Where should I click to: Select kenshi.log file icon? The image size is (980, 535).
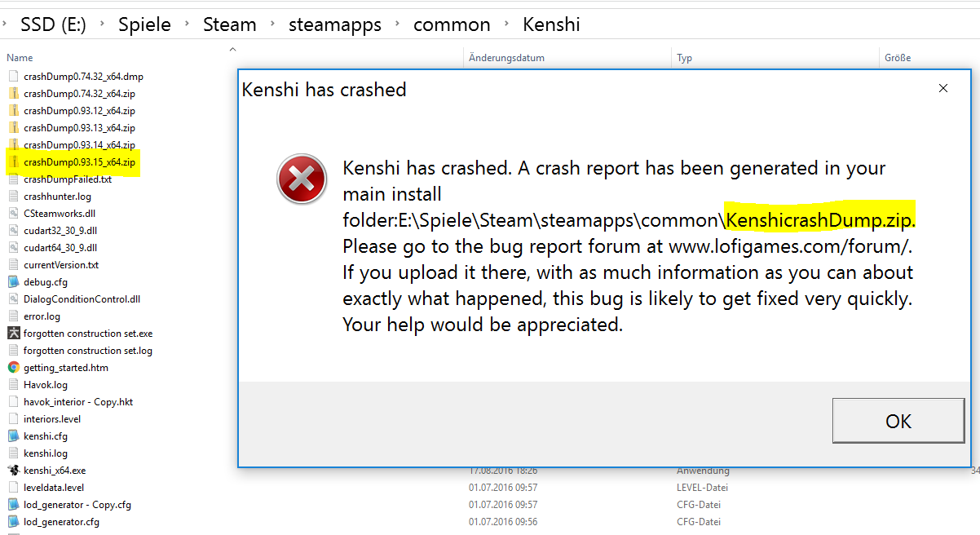pos(13,453)
